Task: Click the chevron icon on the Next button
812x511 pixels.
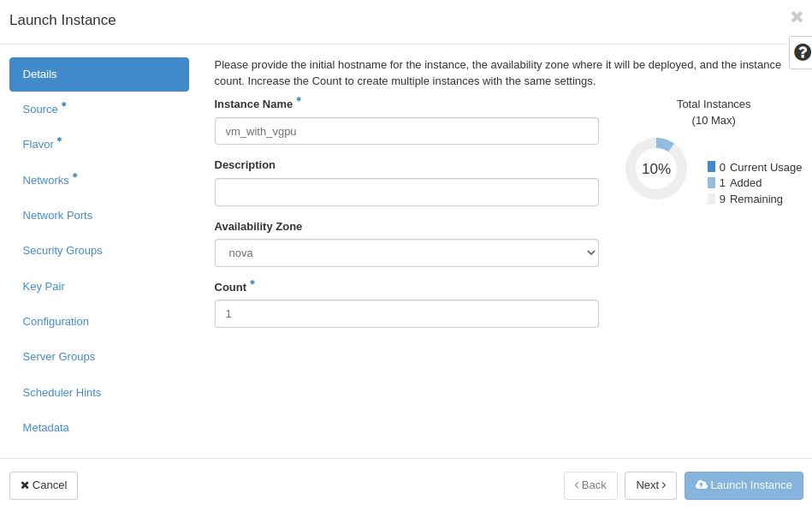Action: click(662, 485)
